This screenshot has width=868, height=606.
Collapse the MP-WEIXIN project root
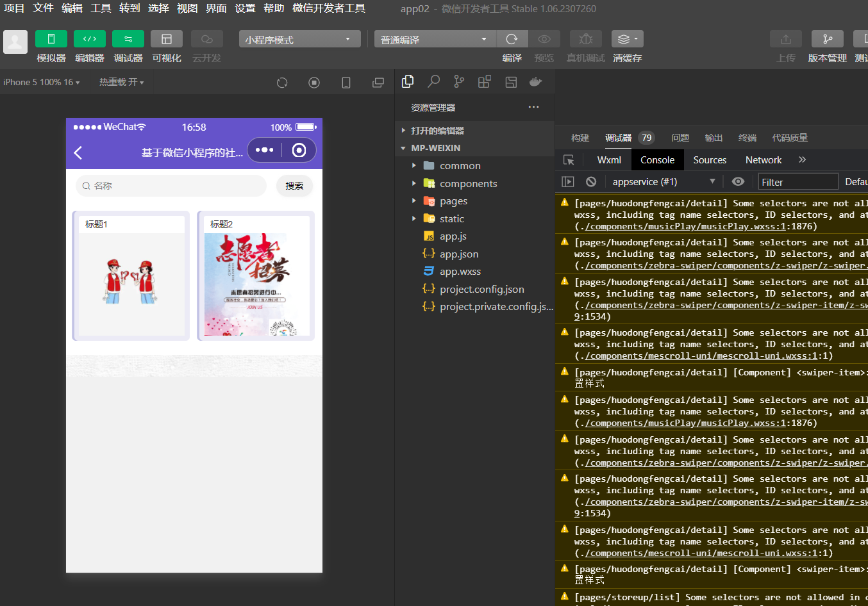click(x=474, y=148)
